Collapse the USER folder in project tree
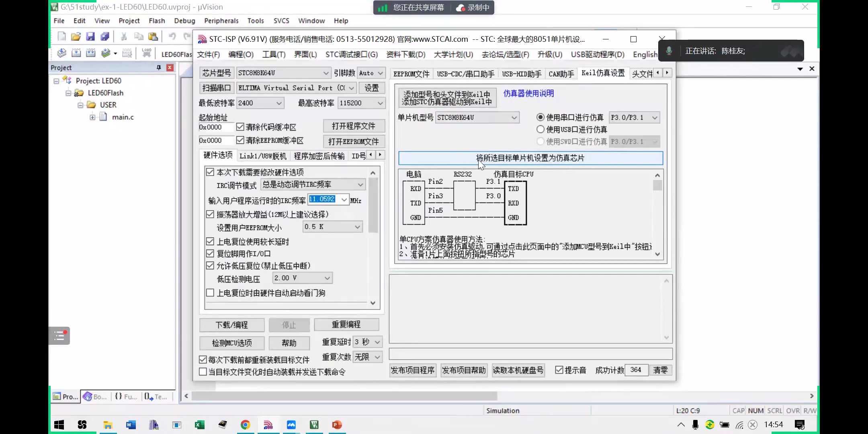Screen dimensions: 868x434 click(x=80, y=105)
